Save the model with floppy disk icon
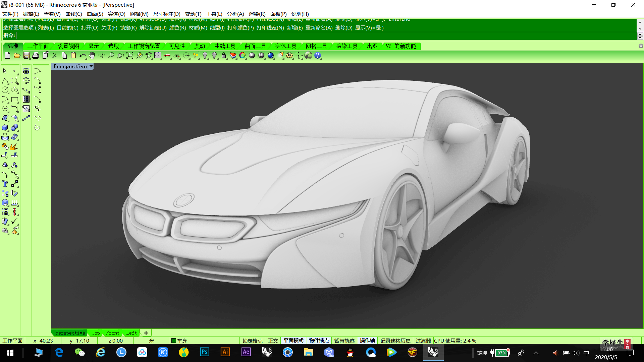This screenshot has height=362, width=644. click(26, 56)
